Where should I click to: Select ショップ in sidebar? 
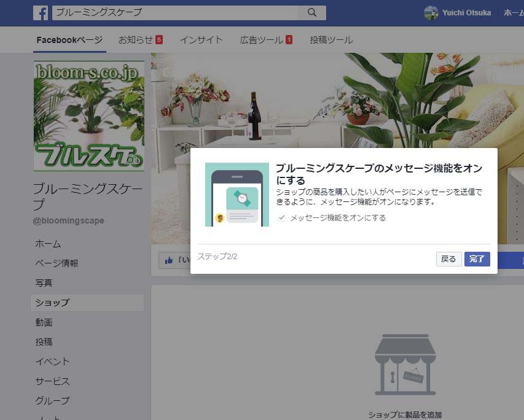point(87,303)
